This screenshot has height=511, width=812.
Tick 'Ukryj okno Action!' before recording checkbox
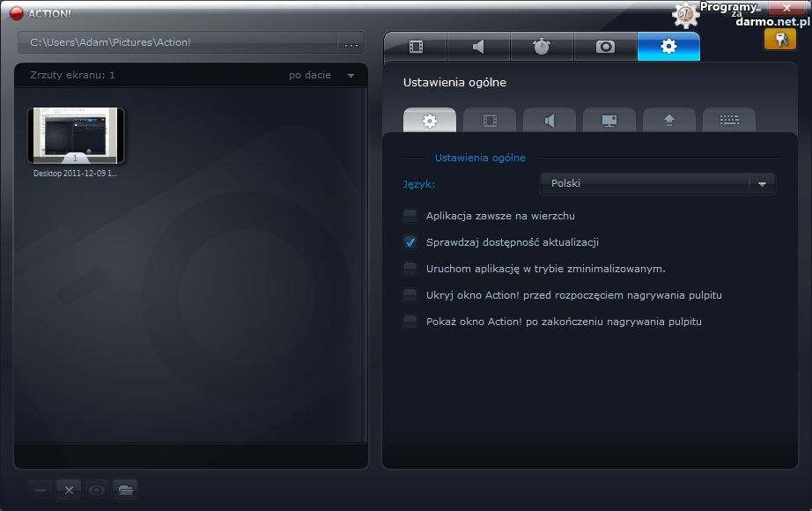(410, 295)
